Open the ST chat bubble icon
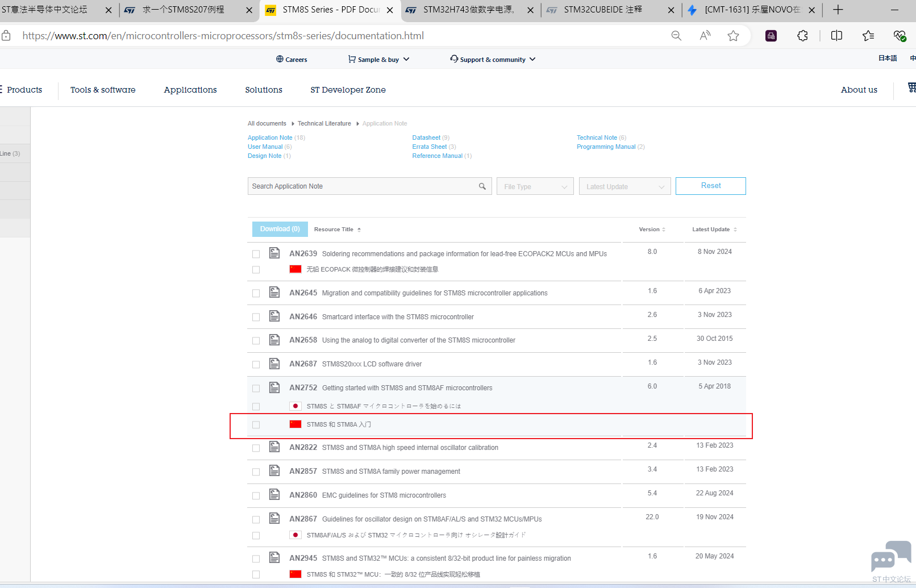 click(891, 556)
